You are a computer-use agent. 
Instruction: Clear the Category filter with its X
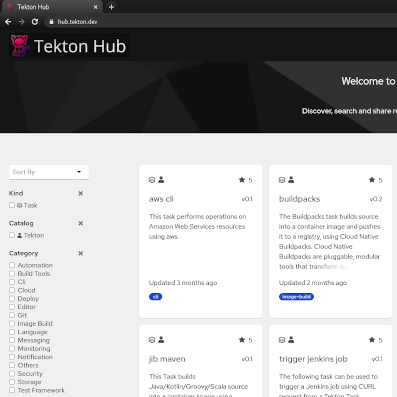[81, 253]
